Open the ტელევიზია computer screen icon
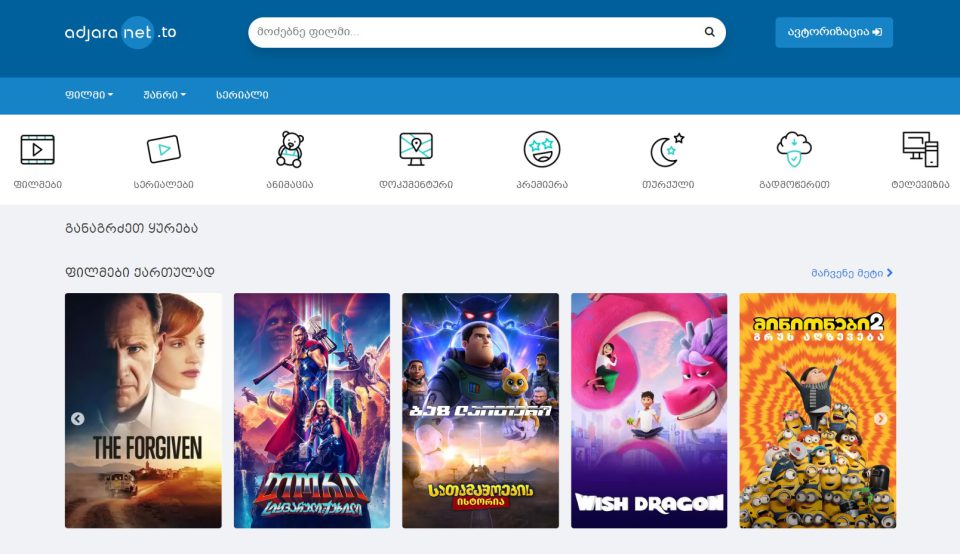This screenshot has width=960, height=554. pyautogui.click(x=920, y=150)
